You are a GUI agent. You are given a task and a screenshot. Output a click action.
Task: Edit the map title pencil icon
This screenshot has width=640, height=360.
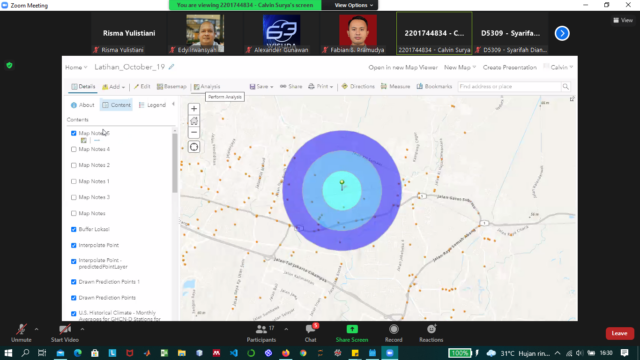(171, 67)
